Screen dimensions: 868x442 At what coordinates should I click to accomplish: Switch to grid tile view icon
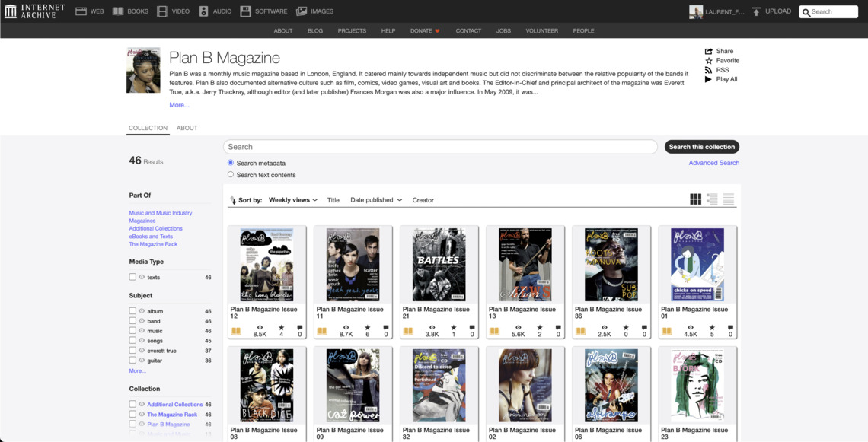[x=695, y=199]
